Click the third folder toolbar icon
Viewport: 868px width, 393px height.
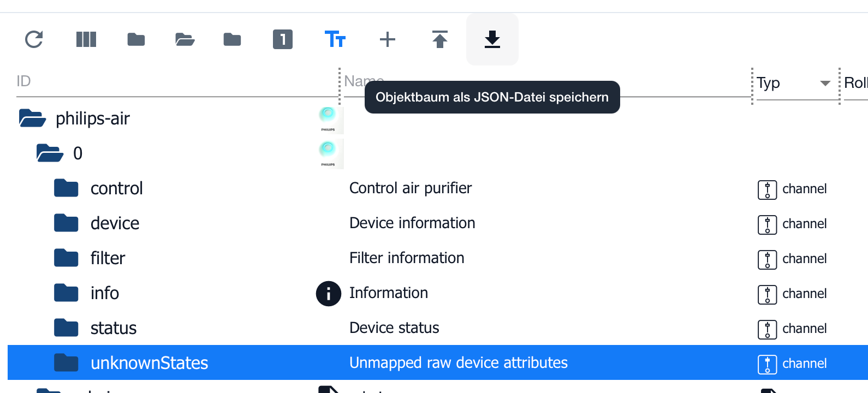233,39
